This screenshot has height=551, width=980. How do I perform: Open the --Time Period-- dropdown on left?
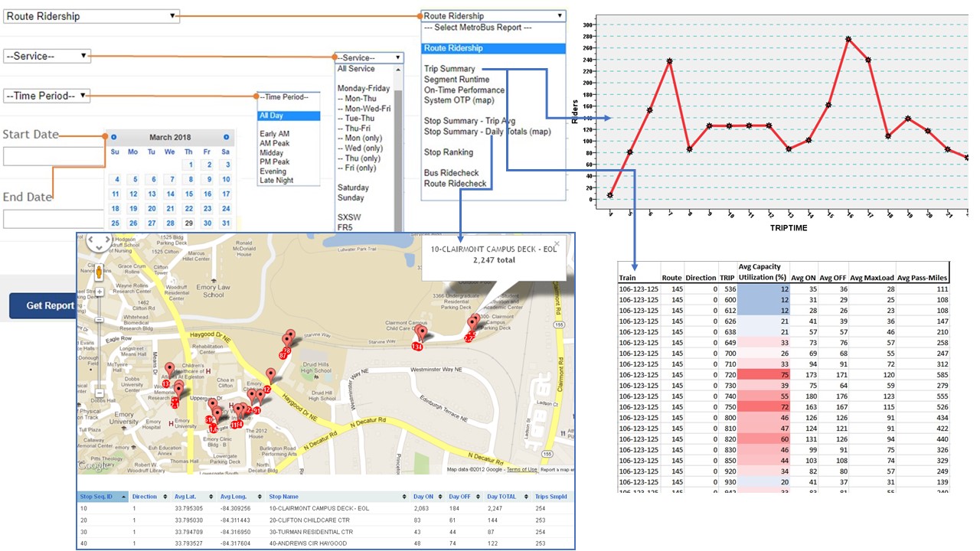point(47,96)
